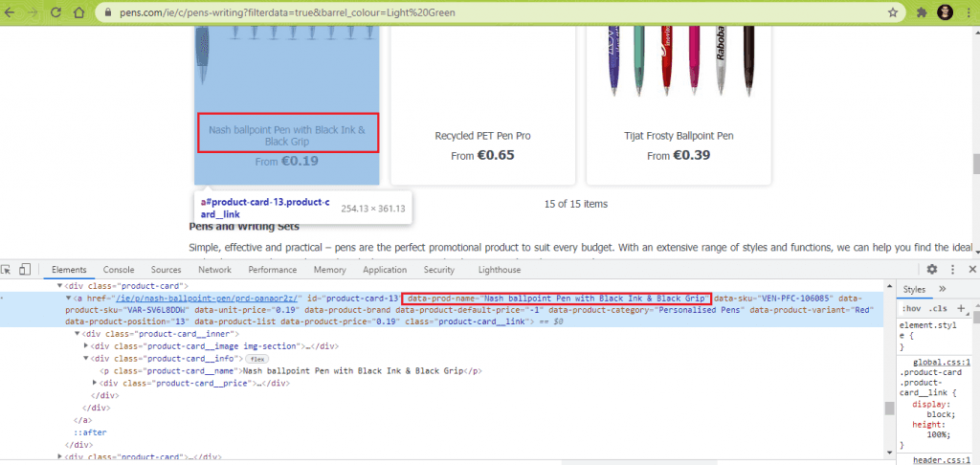Image resolution: width=980 pixels, height=465 pixels.
Task: Open the Performance tab
Action: point(273,270)
